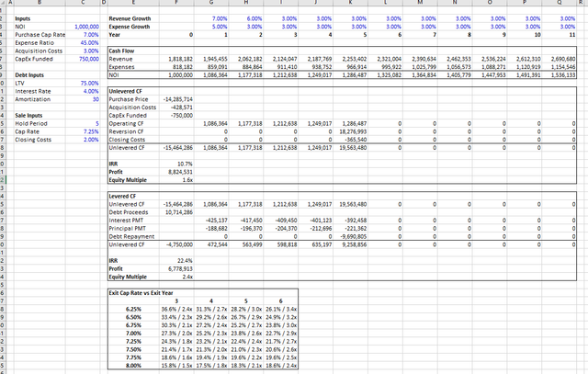Select the Year 2 Revenue Growth 6.00%

tap(254, 18)
